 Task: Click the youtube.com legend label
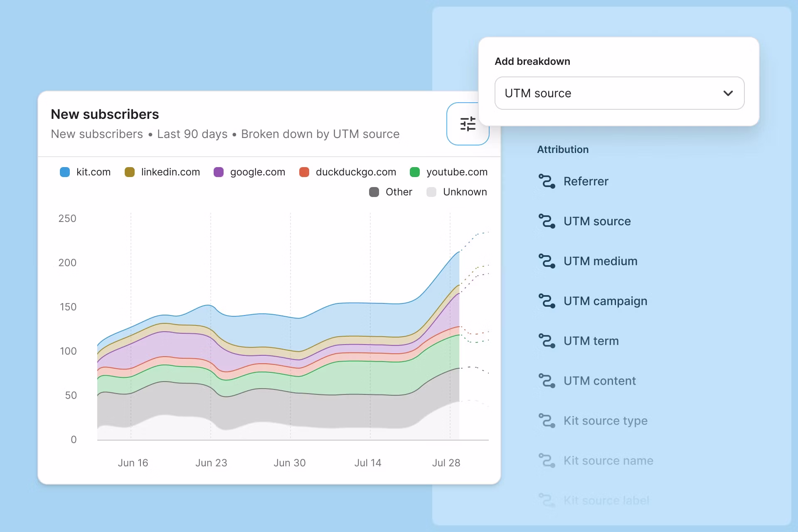(457, 172)
